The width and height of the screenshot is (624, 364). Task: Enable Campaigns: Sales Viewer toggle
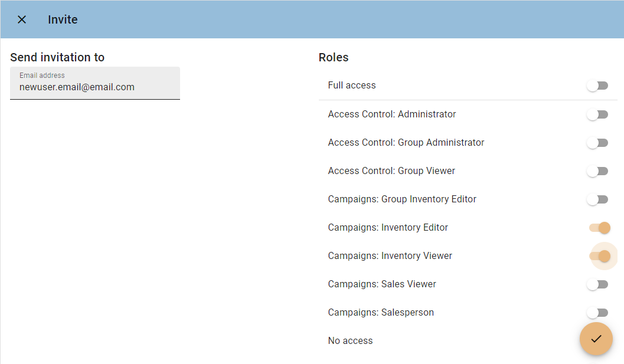pos(597,284)
